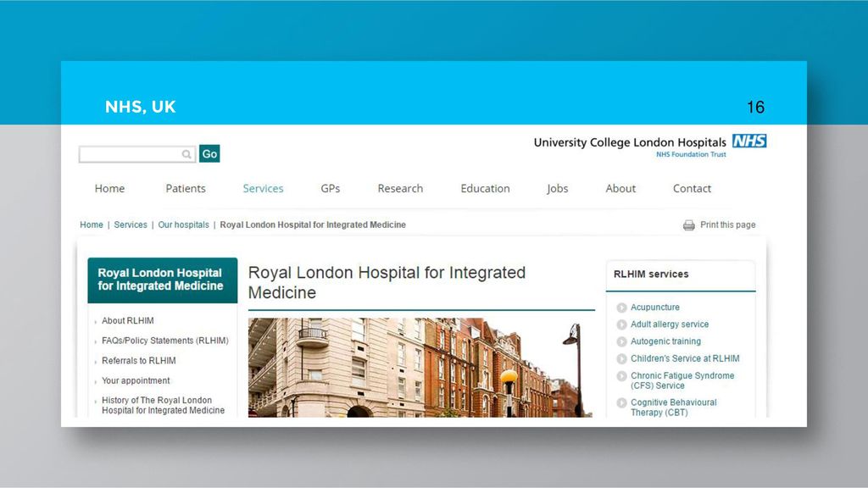Click the Go search button
Viewport: 868px width, 488px height.
pos(209,154)
